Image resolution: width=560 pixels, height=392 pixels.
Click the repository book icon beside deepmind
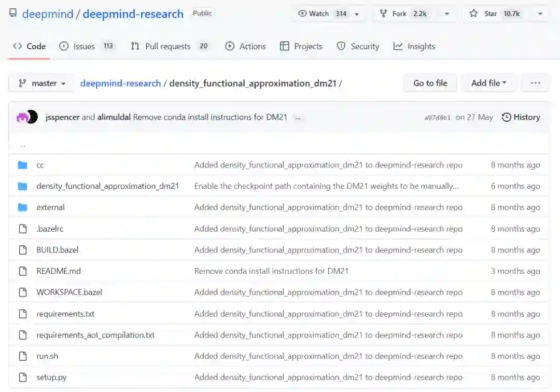point(13,13)
